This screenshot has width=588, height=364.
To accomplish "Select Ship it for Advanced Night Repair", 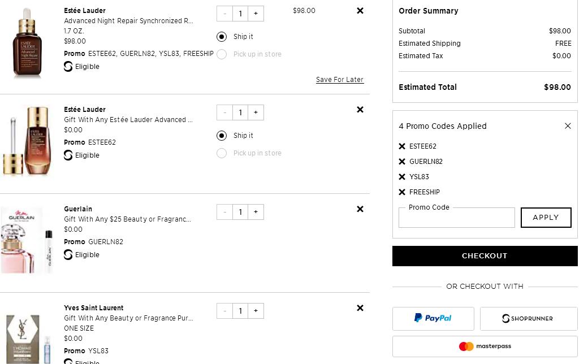I will (222, 36).
